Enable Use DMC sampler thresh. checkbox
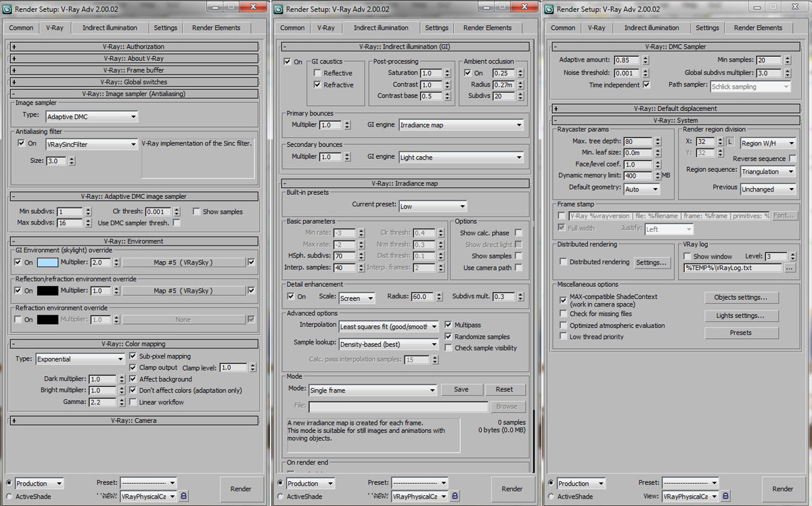Screen dimensions: 812x506 pyautogui.click(x=177, y=223)
